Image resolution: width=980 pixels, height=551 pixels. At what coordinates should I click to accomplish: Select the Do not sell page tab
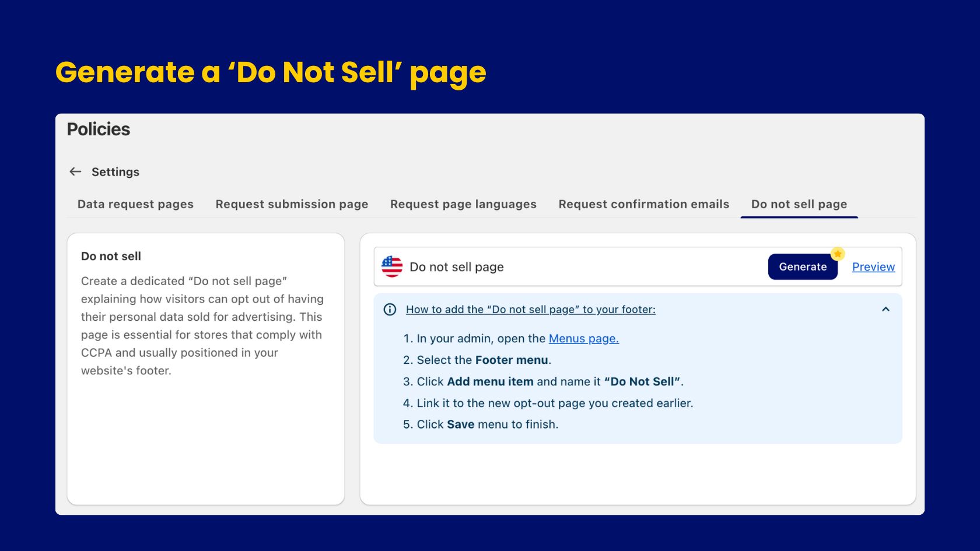799,204
